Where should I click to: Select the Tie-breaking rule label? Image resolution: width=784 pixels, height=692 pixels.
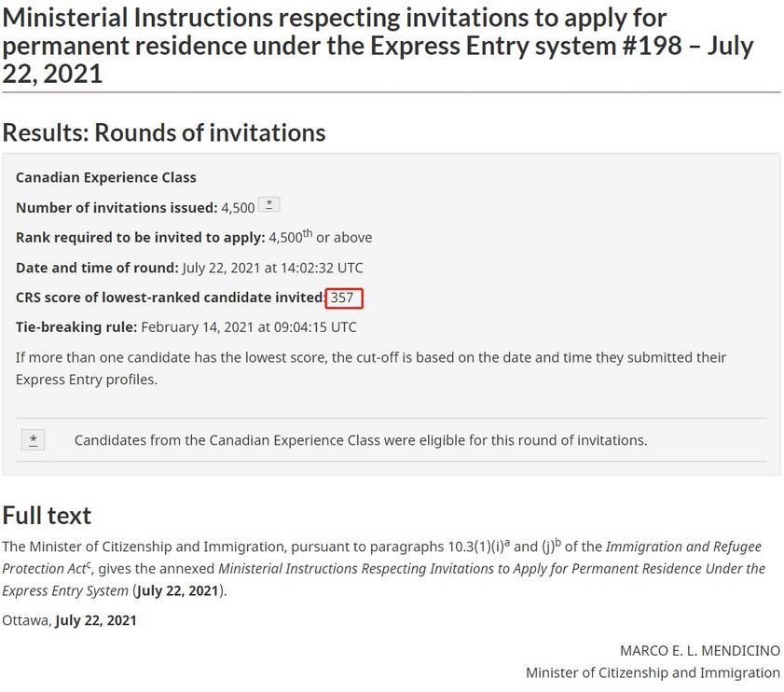pos(76,327)
